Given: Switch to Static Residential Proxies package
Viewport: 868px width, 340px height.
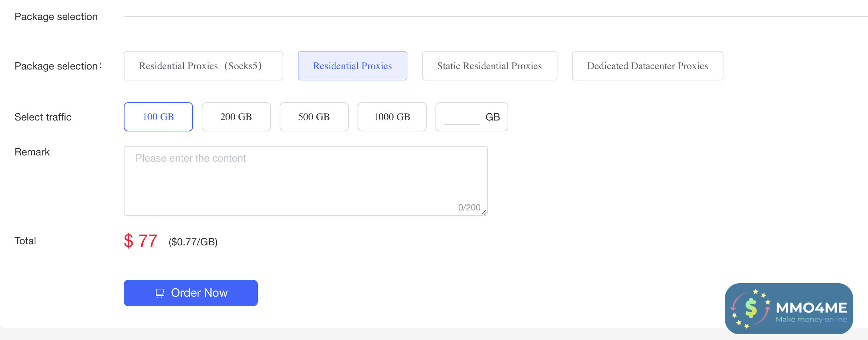Looking at the screenshot, I should (x=489, y=66).
